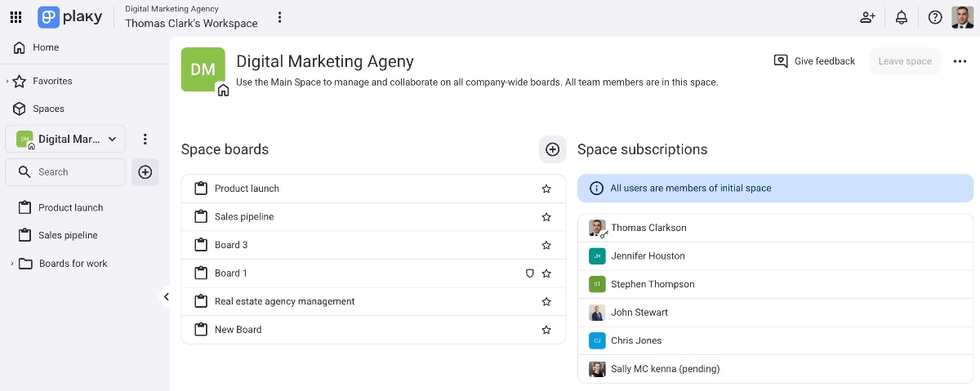Click the invite users icon

point(867,17)
